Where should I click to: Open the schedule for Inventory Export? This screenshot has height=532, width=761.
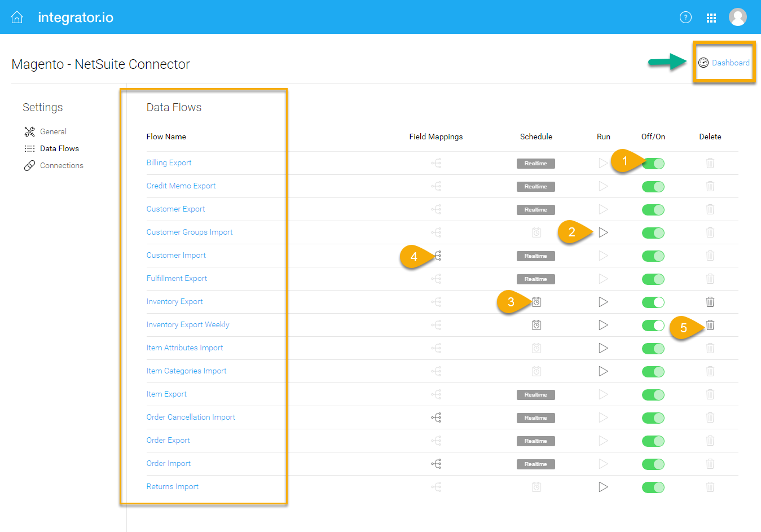(x=536, y=302)
